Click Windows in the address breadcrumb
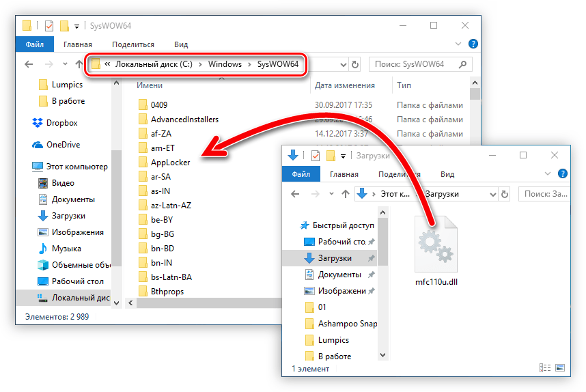 tap(225, 64)
